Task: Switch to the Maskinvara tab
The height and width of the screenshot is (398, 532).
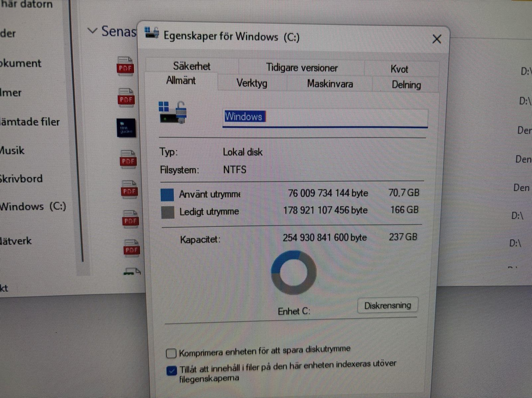Action: click(x=330, y=84)
